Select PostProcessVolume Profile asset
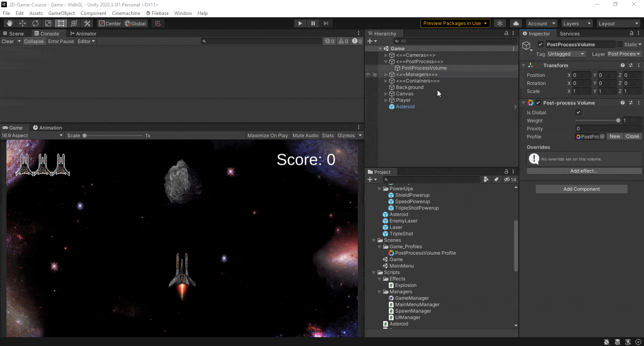 425,253
